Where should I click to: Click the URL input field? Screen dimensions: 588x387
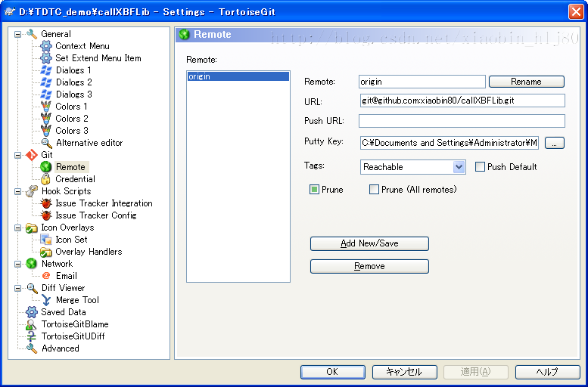pyautogui.click(x=462, y=101)
